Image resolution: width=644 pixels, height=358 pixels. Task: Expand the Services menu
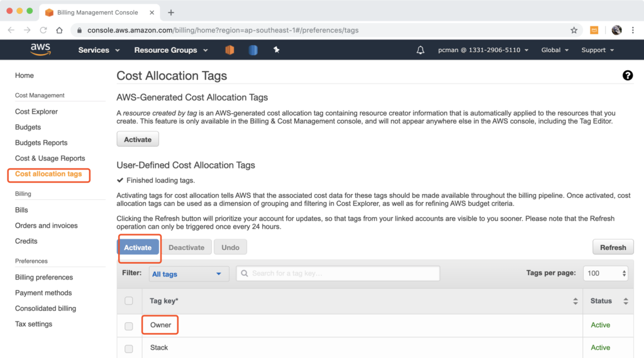point(99,50)
